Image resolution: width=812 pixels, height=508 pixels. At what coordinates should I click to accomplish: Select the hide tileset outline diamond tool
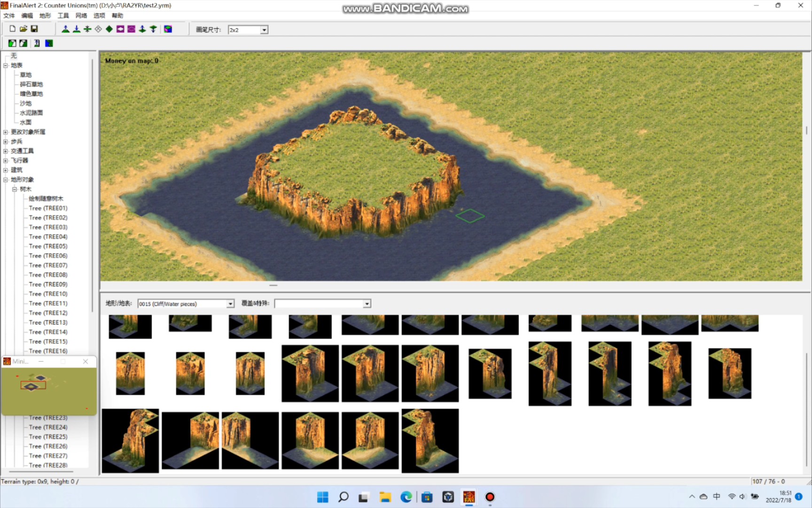98,29
